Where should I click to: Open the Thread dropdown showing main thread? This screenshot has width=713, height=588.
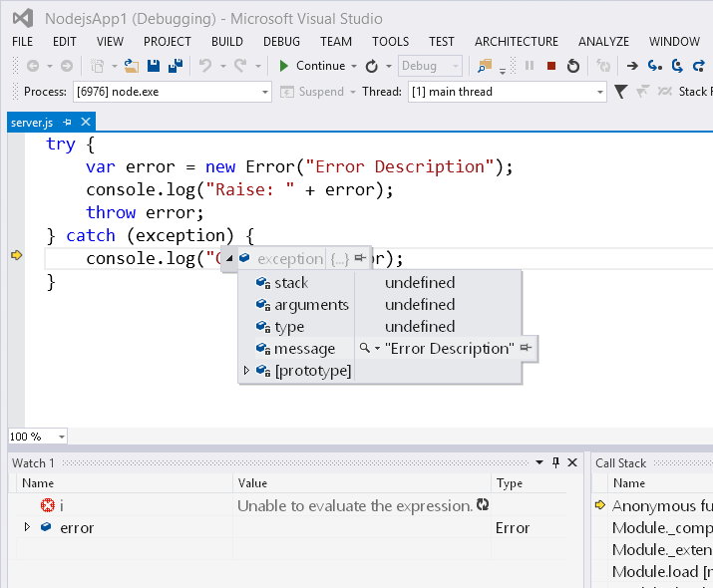[x=599, y=92]
